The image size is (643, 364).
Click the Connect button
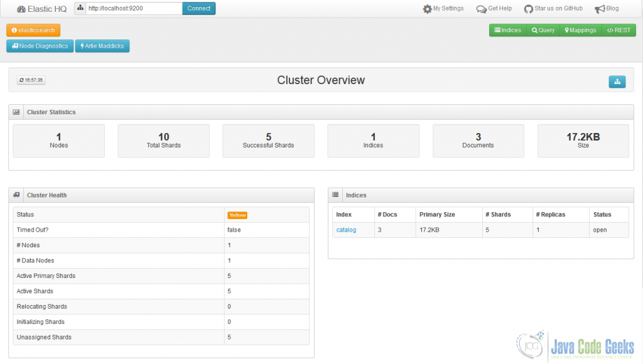coord(199,8)
